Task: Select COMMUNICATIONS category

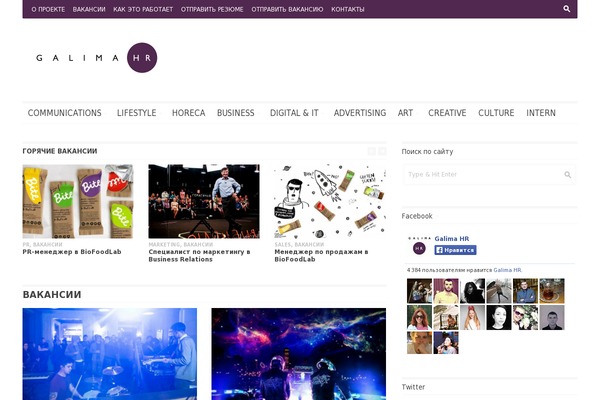Action: (65, 113)
